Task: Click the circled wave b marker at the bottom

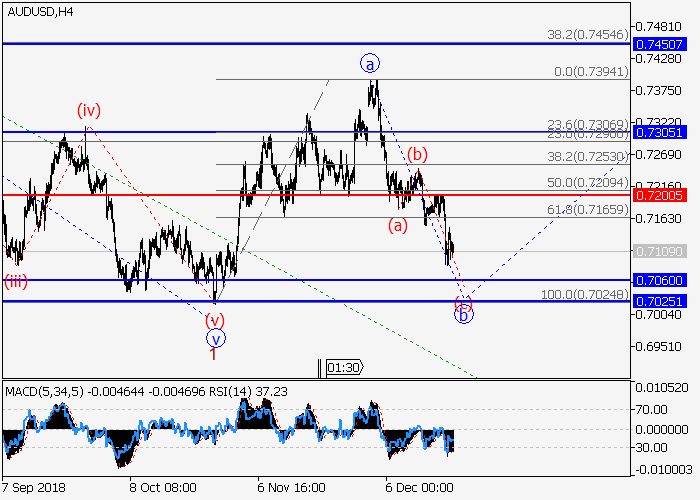Action: [x=464, y=315]
